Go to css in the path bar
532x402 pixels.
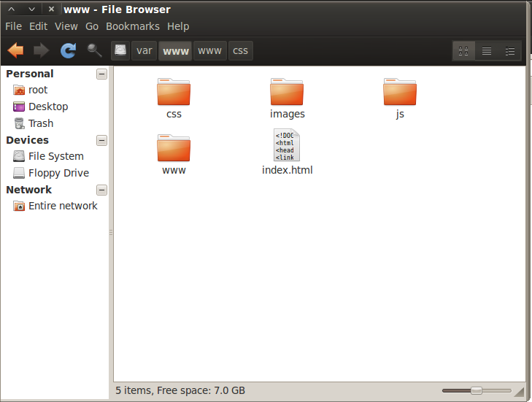coord(240,51)
